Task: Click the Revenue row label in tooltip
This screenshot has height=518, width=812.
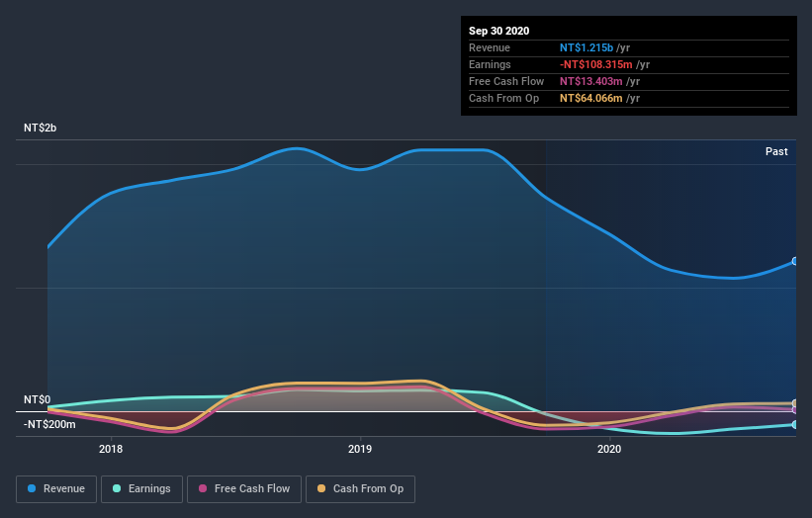Action: point(490,47)
